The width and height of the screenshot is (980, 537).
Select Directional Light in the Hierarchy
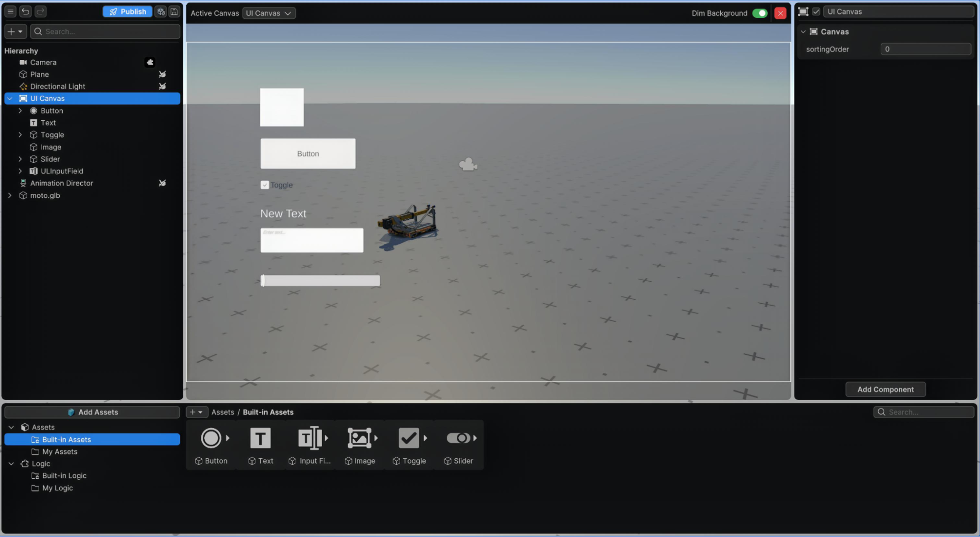click(57, 86)
